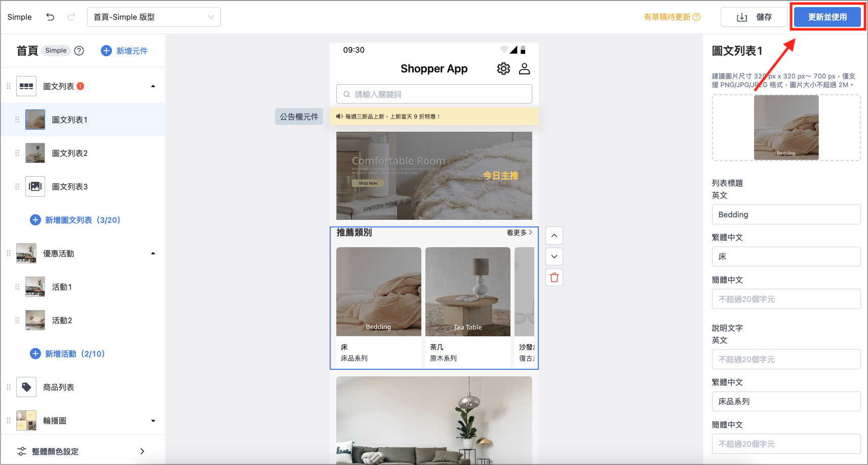Click 新增圖文列表 (3/20) link
Image resolution: width=868 pixels, height=465 pixels.
[x=75, y=220]
